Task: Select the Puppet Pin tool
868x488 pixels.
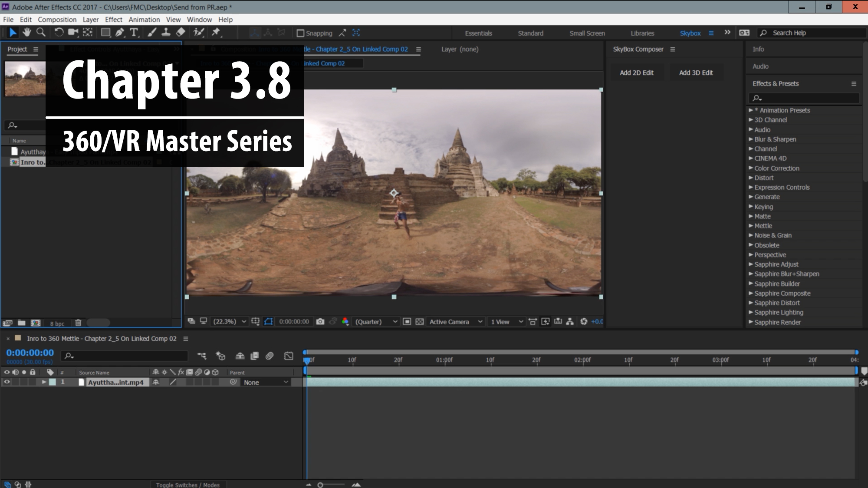Action: click(x=216, y=32)
